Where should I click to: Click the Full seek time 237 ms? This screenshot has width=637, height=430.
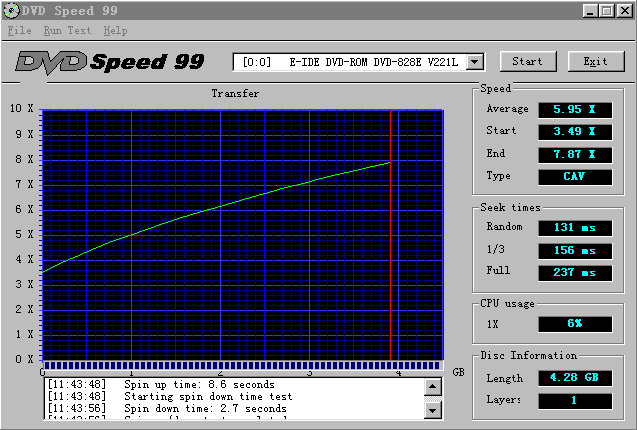coord(575,273)
